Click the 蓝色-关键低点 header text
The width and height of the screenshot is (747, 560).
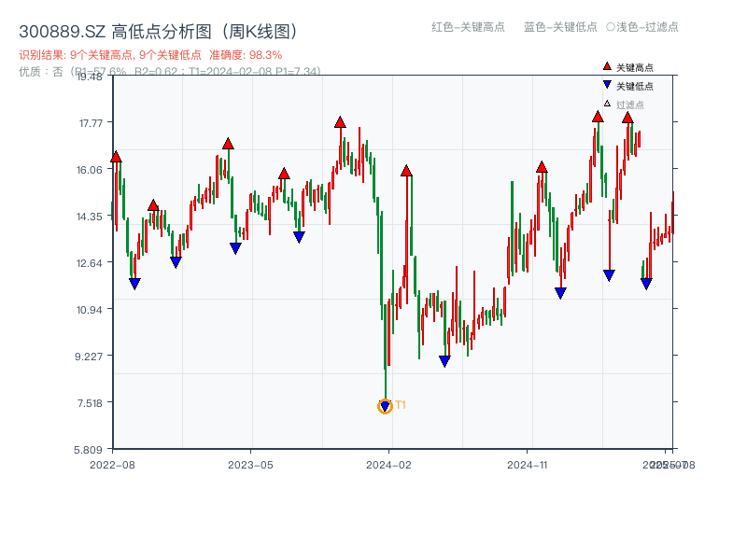click(x=560, y=27)
